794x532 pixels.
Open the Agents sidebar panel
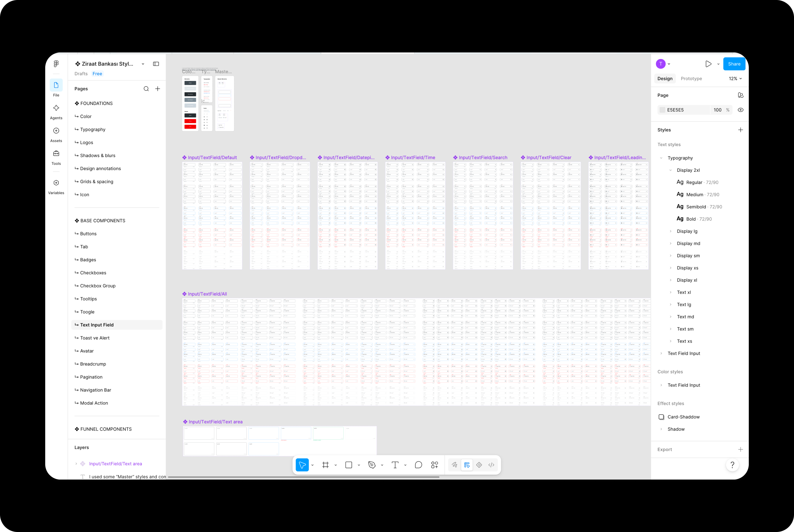coord(56,108)
